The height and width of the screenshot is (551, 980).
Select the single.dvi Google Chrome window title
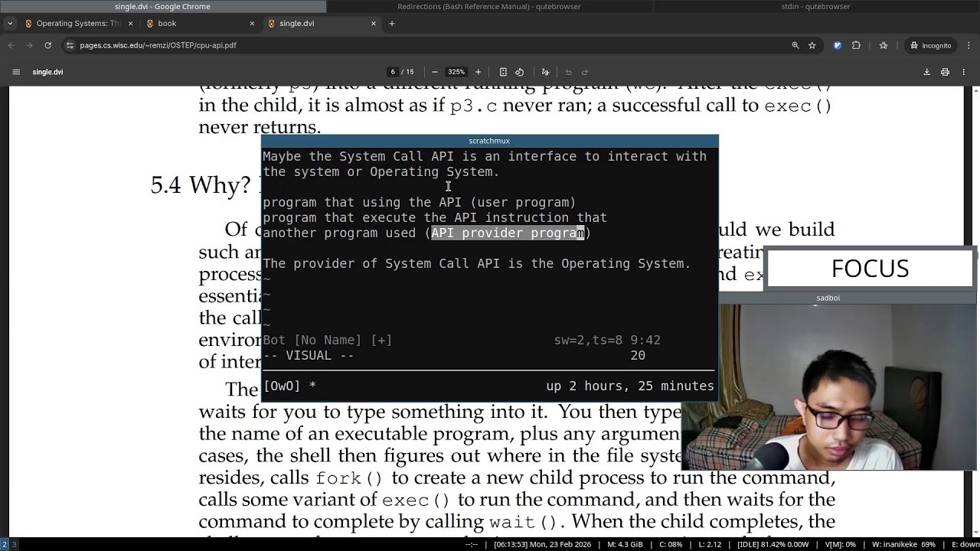pos(162,6)
